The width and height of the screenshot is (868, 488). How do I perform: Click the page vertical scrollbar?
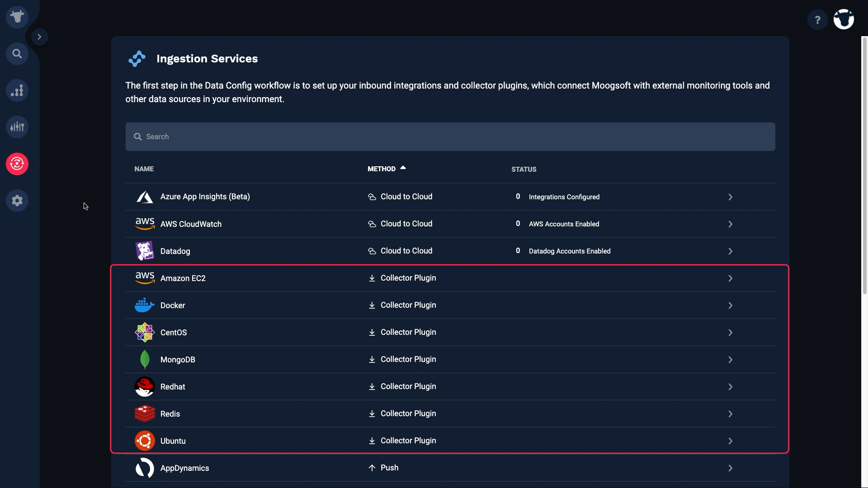click(x=864, y=165)
